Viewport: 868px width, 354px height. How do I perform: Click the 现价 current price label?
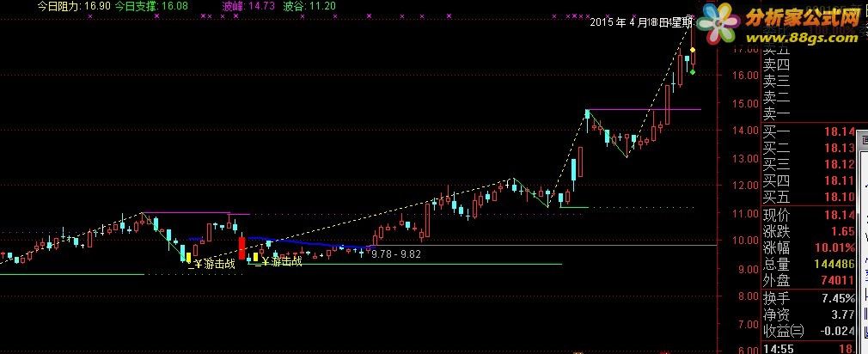point(777,215)
